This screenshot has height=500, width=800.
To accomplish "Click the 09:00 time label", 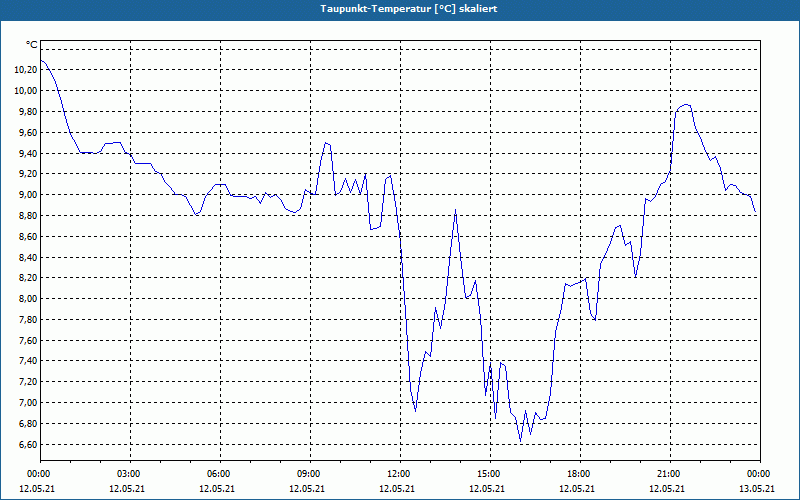I will (x=310, y=474).
